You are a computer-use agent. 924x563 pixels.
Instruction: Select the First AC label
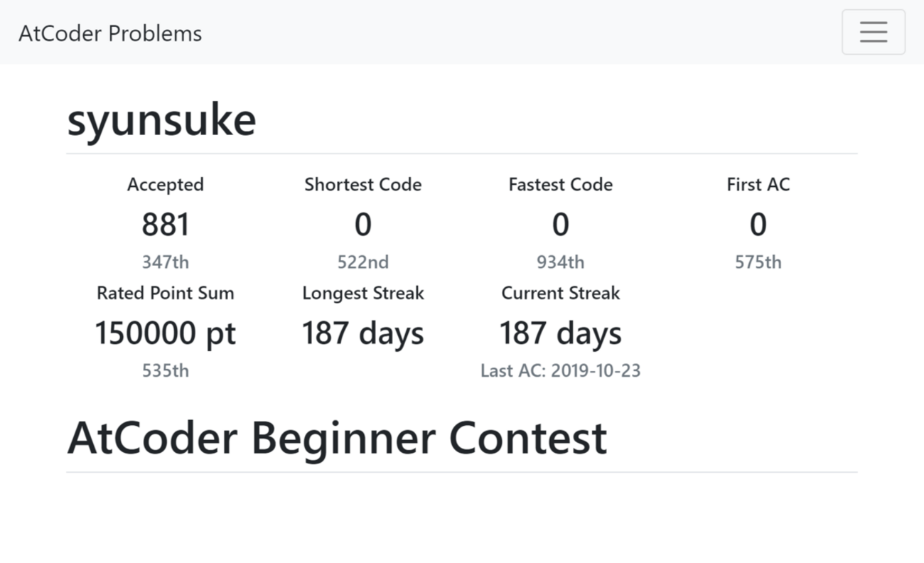(758, 185)
